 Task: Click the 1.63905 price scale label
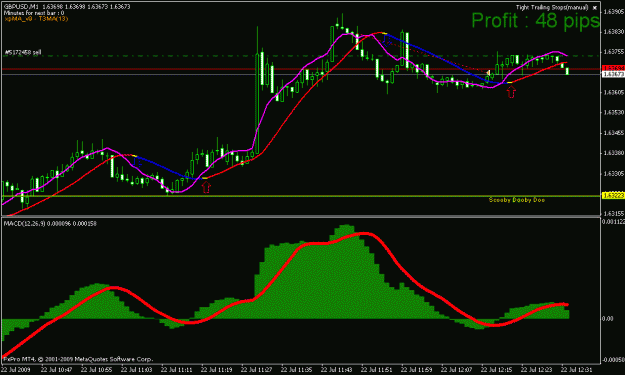613,12
